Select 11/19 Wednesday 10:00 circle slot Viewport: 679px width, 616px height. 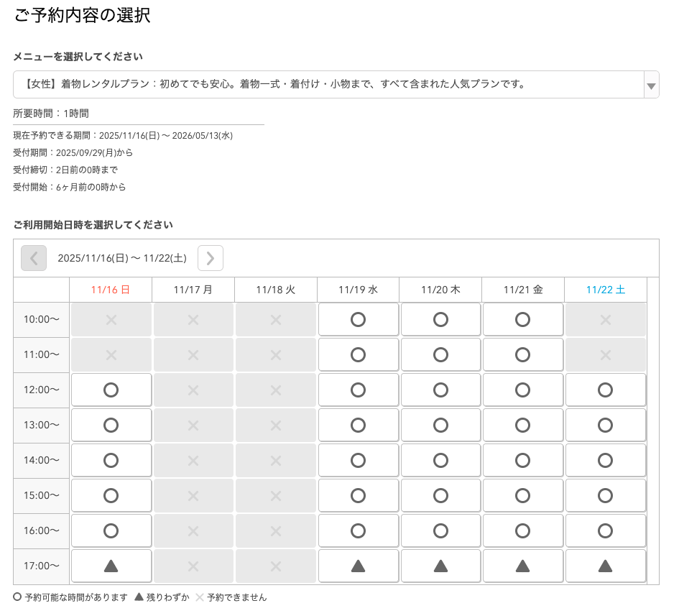pos(358,319)
